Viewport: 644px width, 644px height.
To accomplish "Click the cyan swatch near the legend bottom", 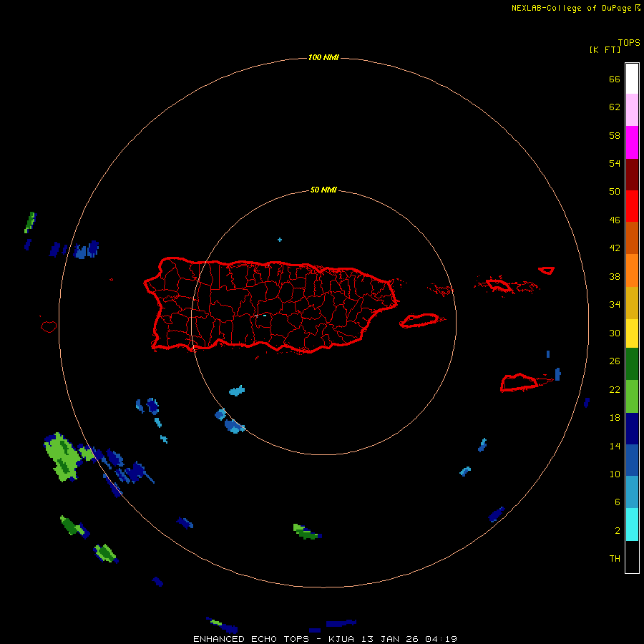I will point(632,525).
